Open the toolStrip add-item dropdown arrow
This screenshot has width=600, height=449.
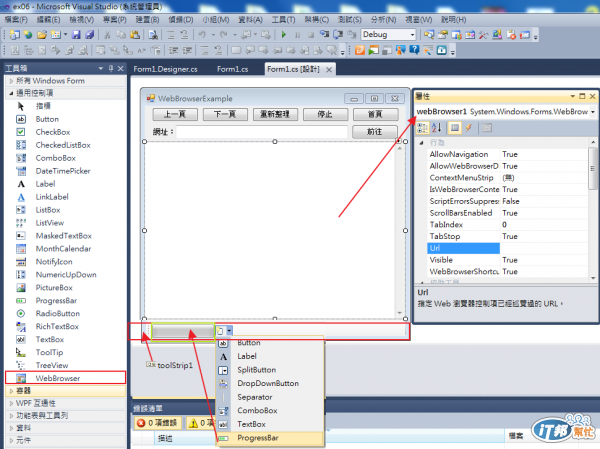(229, 330)
